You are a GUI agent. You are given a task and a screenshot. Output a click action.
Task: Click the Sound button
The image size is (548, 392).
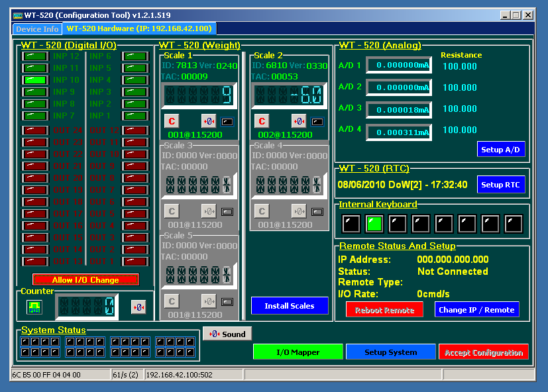(x=227, y=334)
